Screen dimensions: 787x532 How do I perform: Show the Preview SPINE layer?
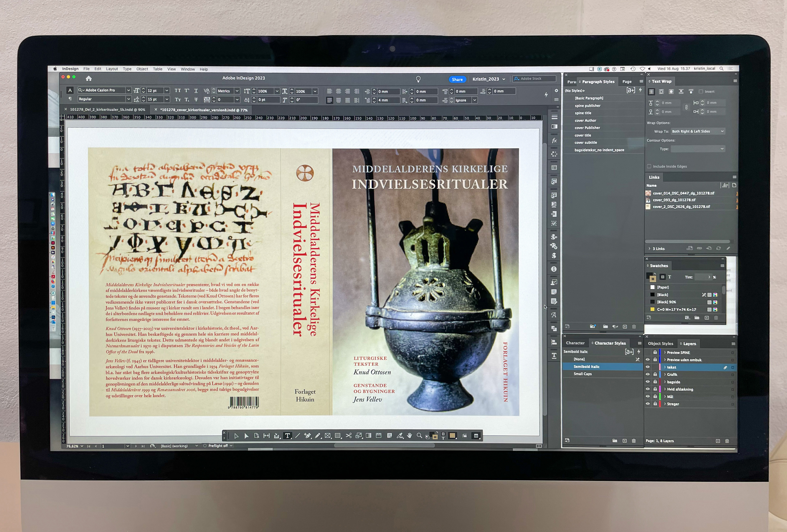click(648, 352)
